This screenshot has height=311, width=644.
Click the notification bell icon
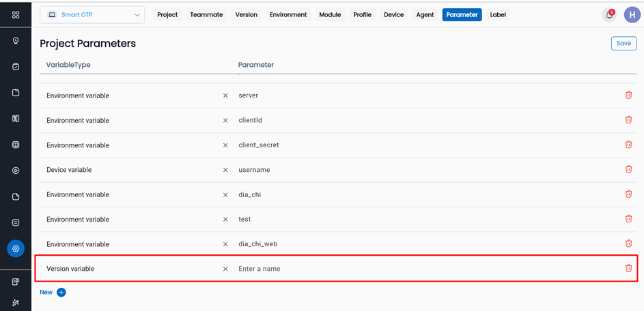(x=608, y=15)
